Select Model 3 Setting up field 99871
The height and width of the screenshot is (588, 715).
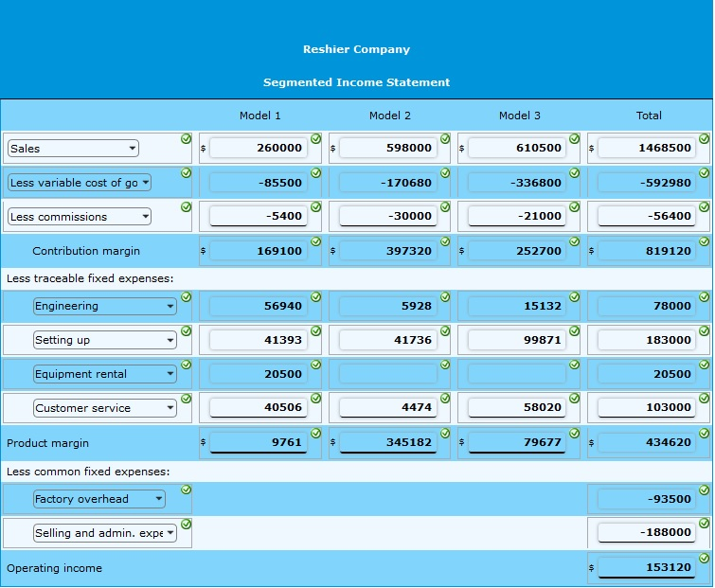click(517, 340)
